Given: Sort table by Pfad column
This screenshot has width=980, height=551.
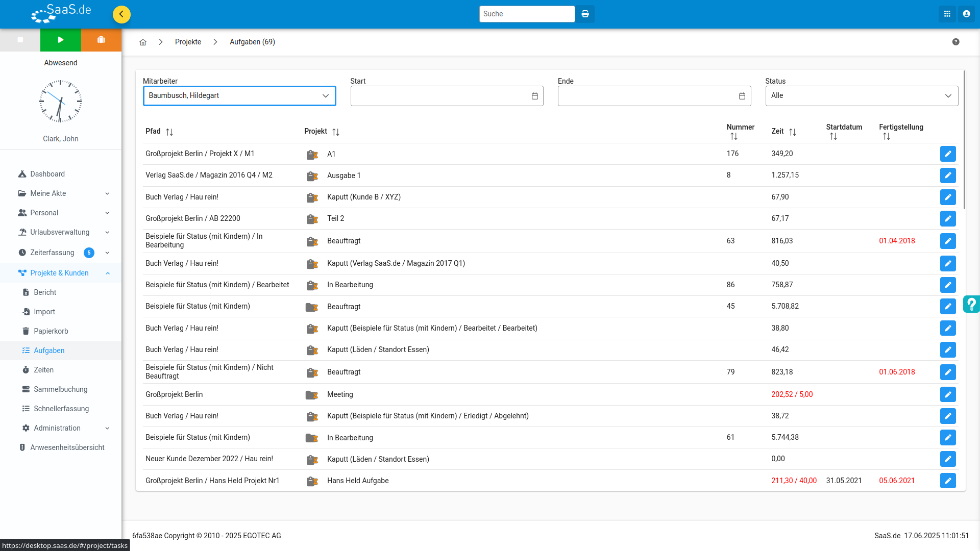Looking at the screenshot, I should coord(169,132).
